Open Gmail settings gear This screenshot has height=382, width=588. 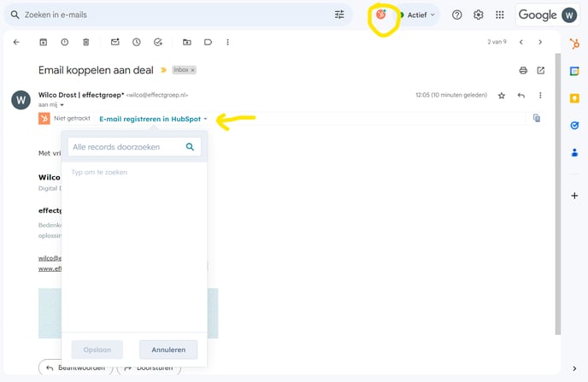(x=479, y=15)
